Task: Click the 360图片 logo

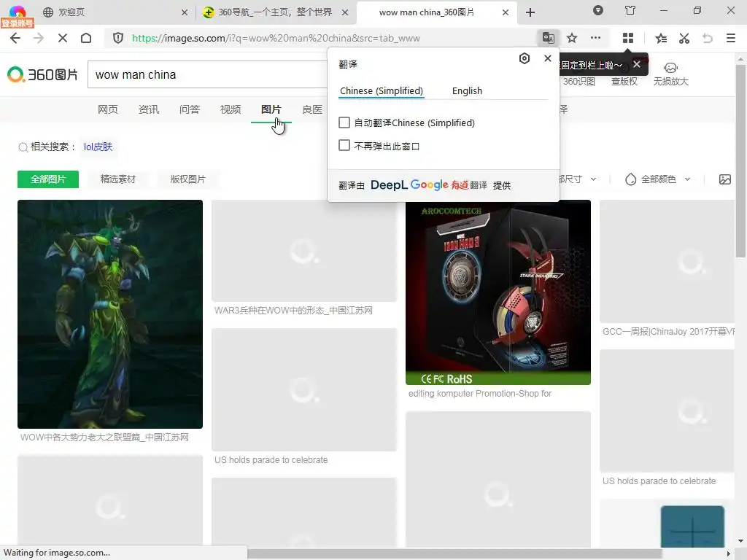Action: click(42, 75)
